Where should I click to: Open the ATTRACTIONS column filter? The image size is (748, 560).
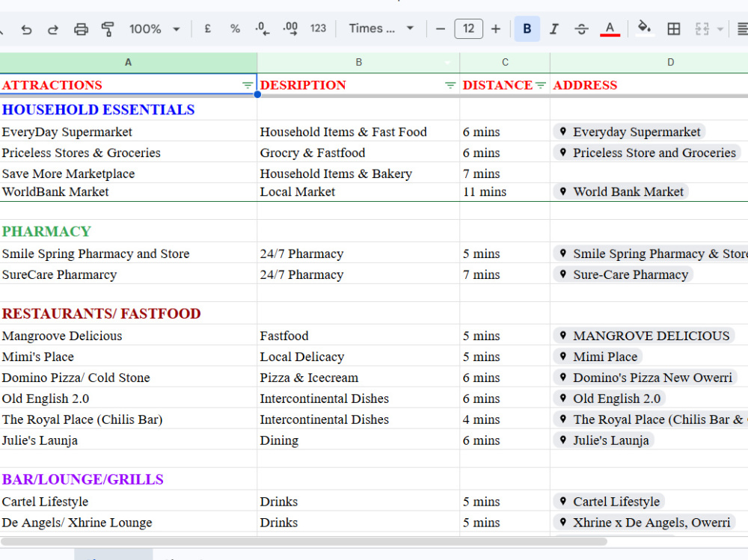(x=247, y=85)
